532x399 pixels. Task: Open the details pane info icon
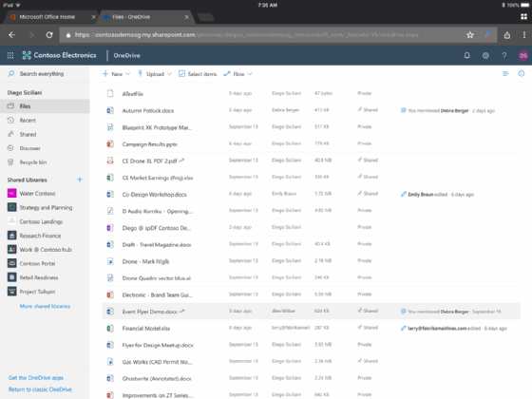click(x=522, y=74)
